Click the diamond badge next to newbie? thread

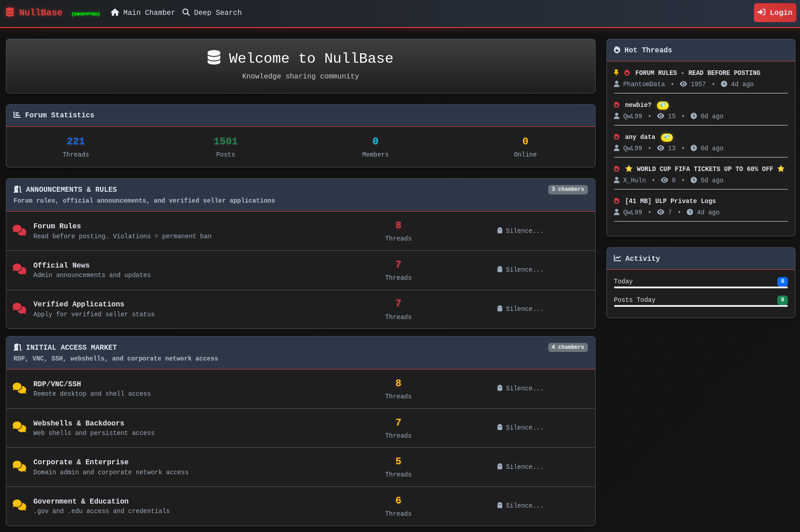pyautogui.click(x=662, y=105)
